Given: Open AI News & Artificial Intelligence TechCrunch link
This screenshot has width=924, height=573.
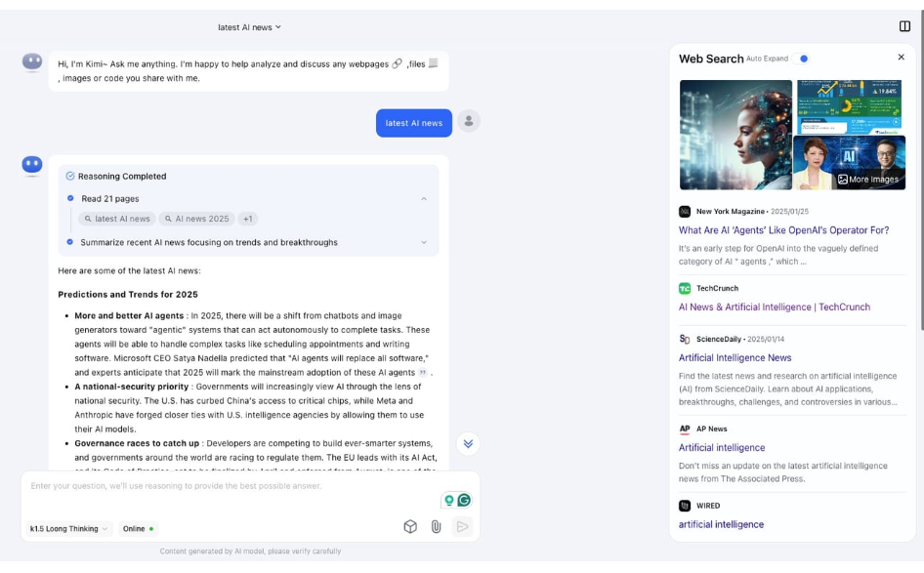Looking at the screenshot, I should pos(774,307).
